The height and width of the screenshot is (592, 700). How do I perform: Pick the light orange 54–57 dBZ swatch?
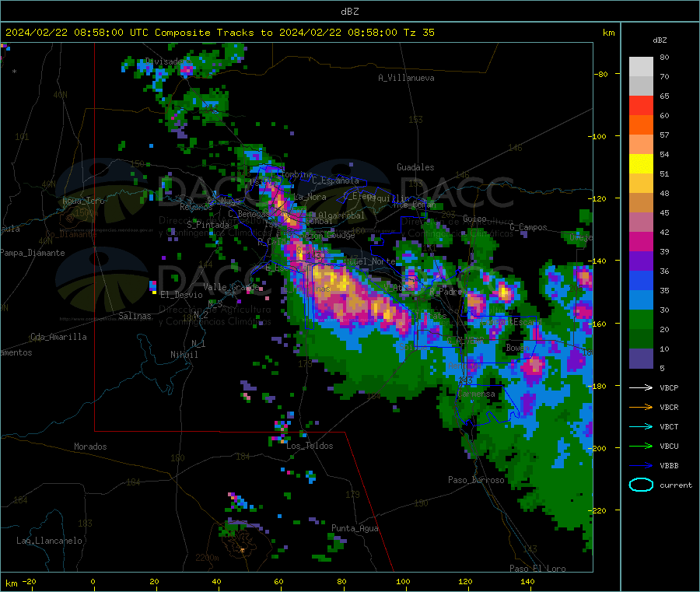point(641,144)
